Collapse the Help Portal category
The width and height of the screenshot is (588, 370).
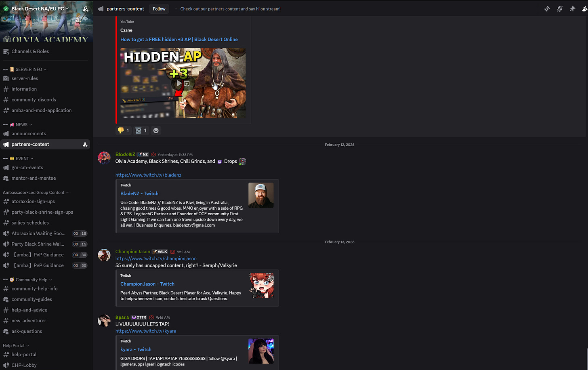tap(16, 345)
